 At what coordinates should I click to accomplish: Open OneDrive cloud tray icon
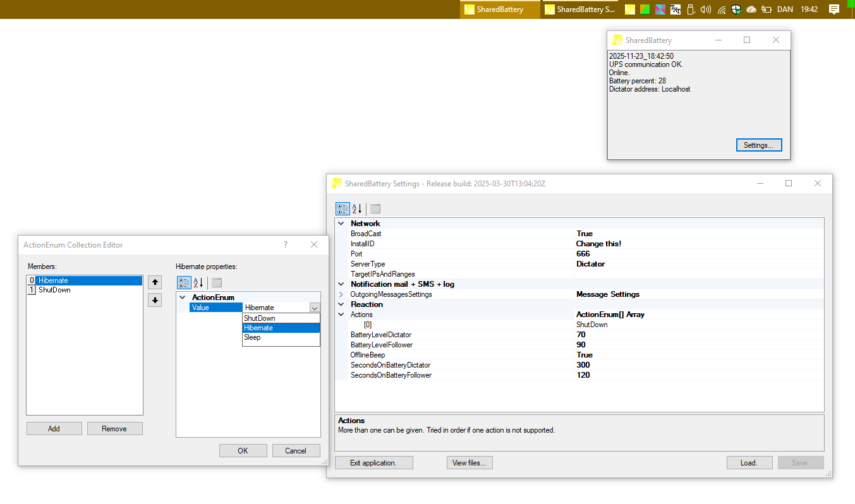coord(751,9)
